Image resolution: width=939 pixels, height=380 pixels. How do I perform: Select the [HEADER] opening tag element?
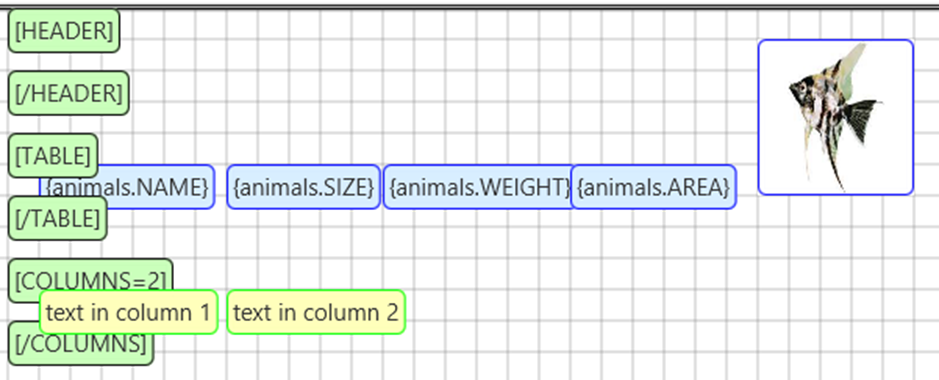click(63, 31)
